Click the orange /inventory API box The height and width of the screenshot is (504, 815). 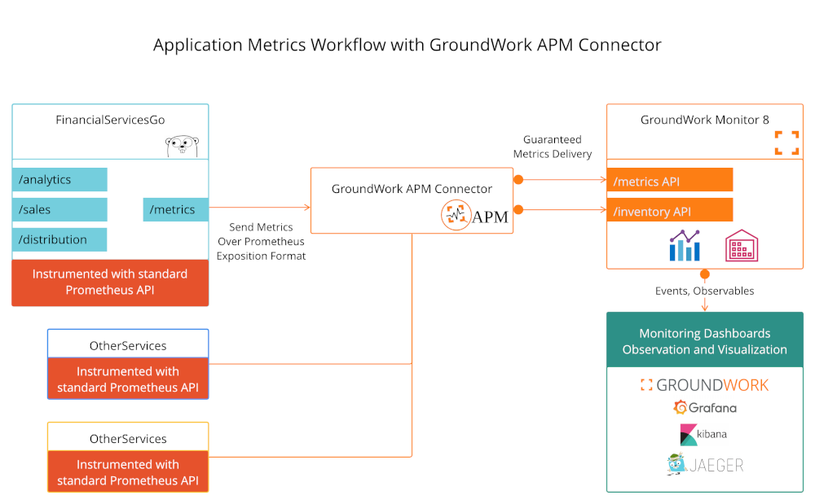[670, 210]
